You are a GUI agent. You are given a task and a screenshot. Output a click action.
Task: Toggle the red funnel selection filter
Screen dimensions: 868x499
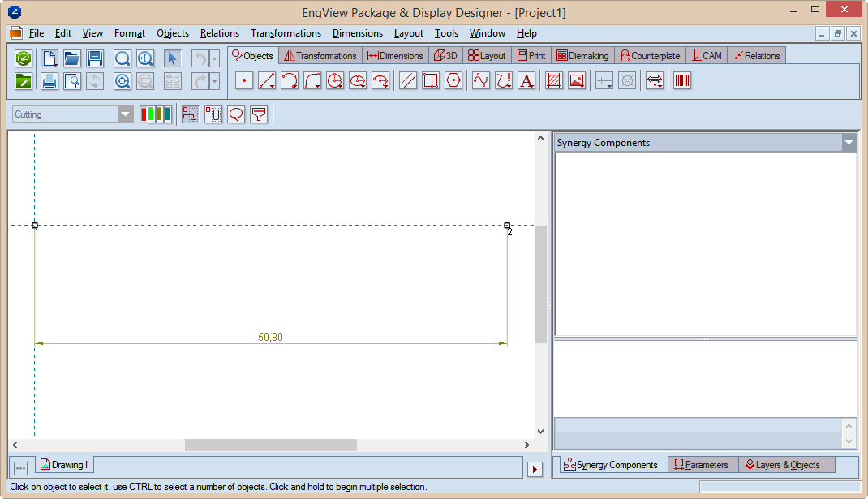tap(259, 114)
